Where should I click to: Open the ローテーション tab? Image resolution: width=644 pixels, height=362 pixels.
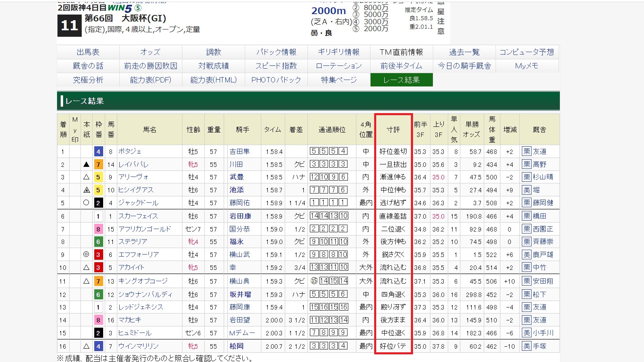339,66
